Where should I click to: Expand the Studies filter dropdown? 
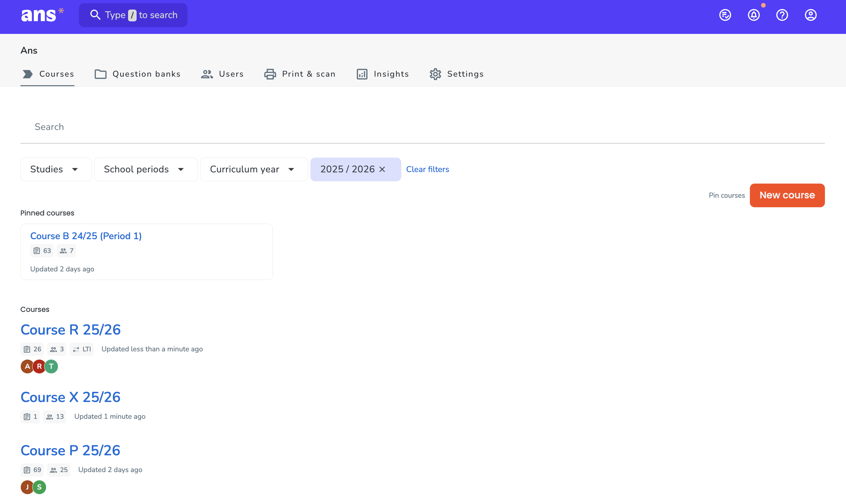coord(56,169)
